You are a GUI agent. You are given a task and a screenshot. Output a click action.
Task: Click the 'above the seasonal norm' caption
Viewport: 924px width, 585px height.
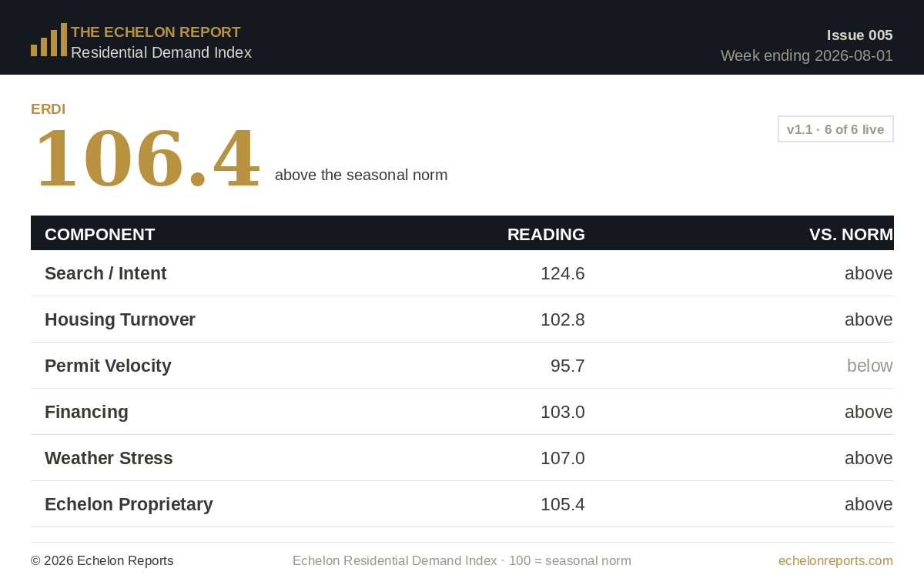[361, 175]
